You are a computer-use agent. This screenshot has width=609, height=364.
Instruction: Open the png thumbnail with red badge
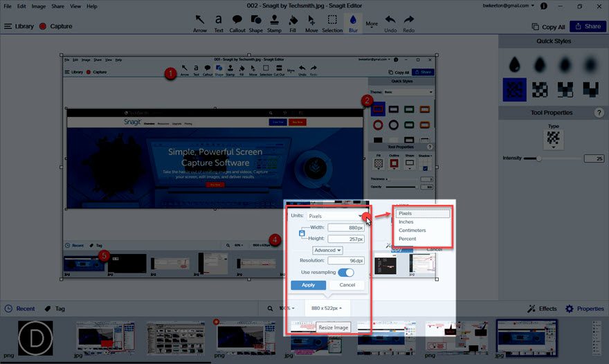coord(246,338)
